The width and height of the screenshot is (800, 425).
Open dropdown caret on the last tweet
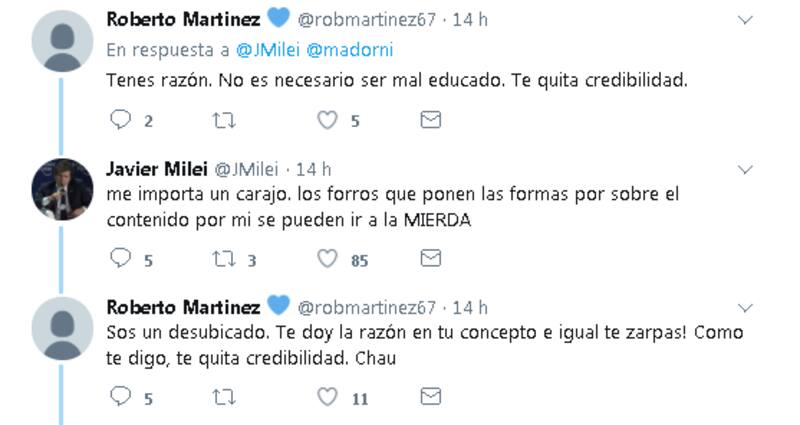pyautogui.click(x=745, y=307)
